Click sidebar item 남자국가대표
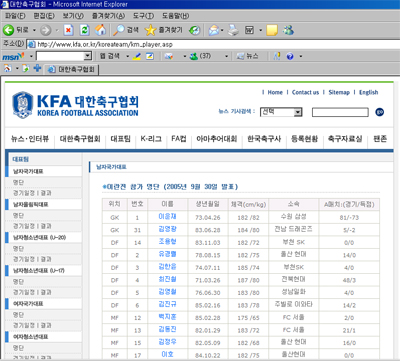 [28, 171]
